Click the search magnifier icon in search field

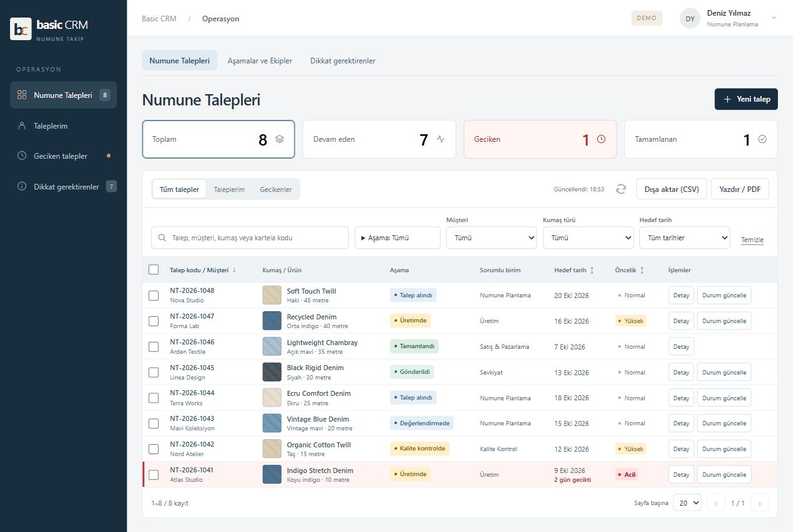click(163, 238)
